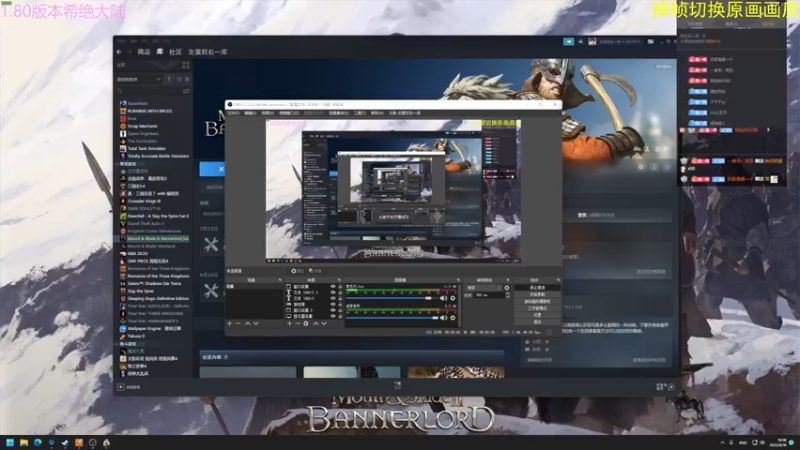Screen dimensions: 800x450
Task: Open Steam 游戏和软件 filter dropdown
Action: (x=139, y=79)
